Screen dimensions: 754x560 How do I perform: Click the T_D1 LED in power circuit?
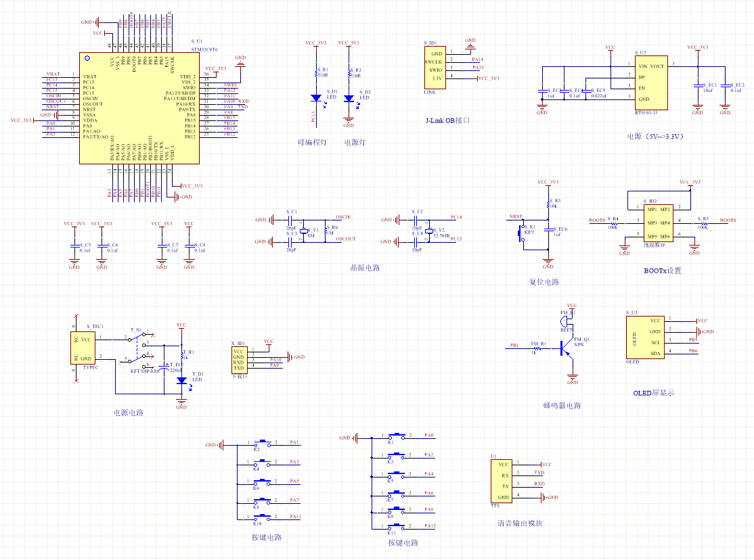pyautogui.click(x=181, y=381)
